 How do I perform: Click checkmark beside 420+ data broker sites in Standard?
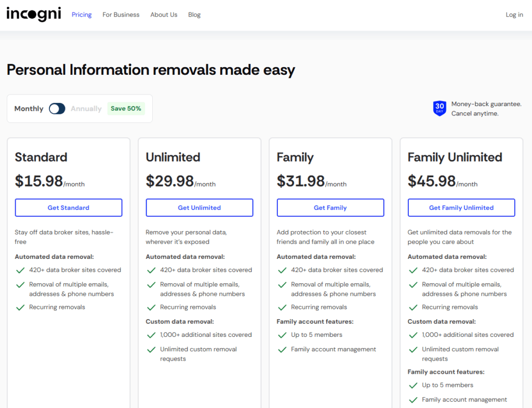[21, 270]
